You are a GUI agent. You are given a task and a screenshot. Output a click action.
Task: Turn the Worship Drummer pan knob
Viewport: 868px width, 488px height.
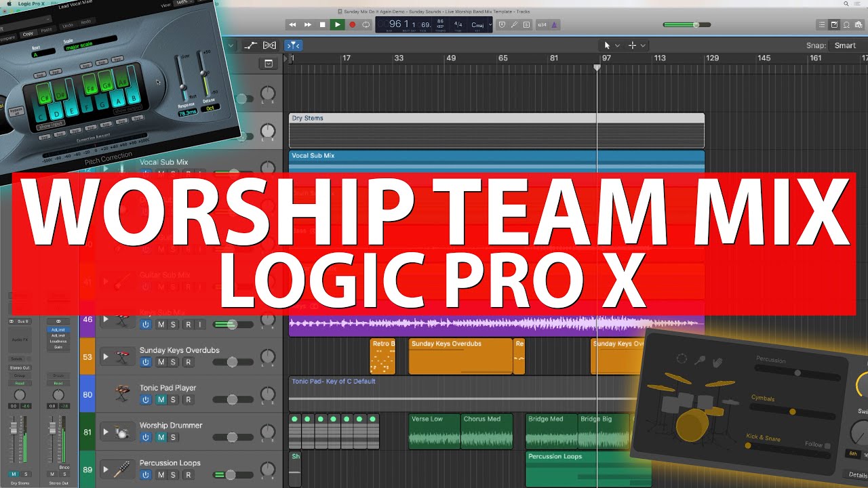(x=269, y=432)
